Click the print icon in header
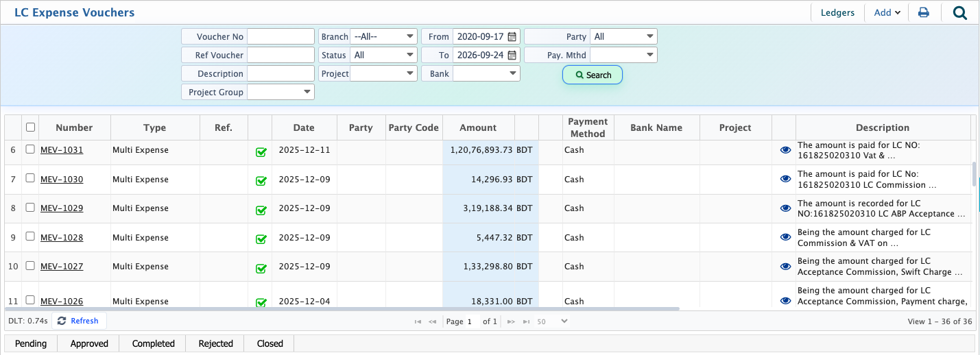Screen dimensions: 980x355 click(x=924, y=12)
